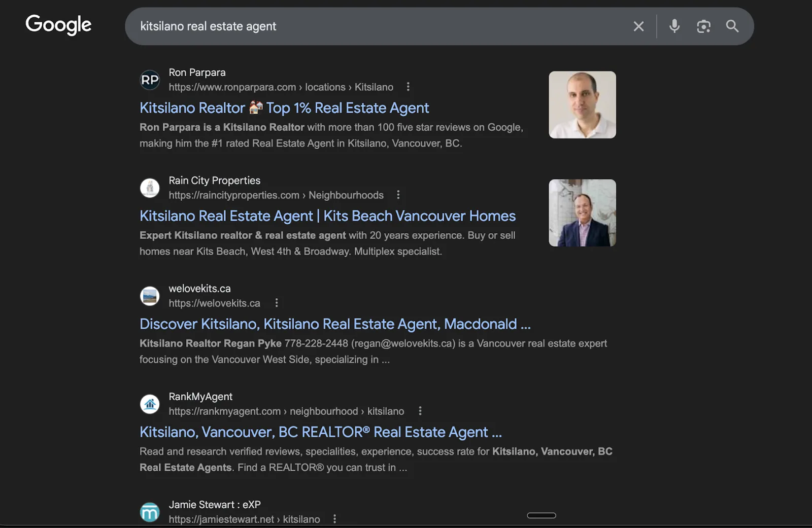Image resolution: width=812 pixels, height=528 pixels.
Task: Open more options for the ronparpara.com result
Action: [x=408, y=87]
